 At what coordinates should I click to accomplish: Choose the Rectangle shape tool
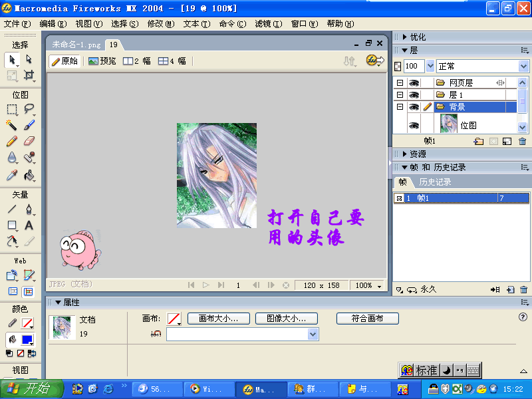12,225
